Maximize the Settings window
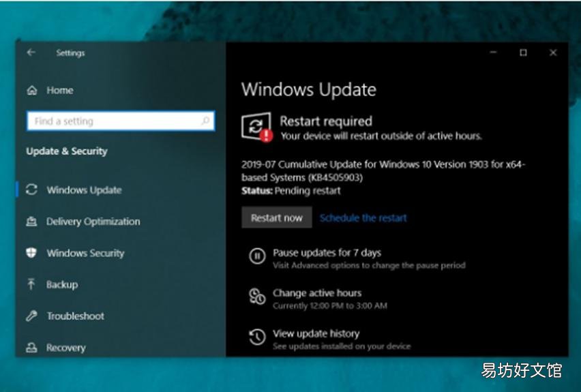This screenshot has width=581, height=392. pos(523,52)
